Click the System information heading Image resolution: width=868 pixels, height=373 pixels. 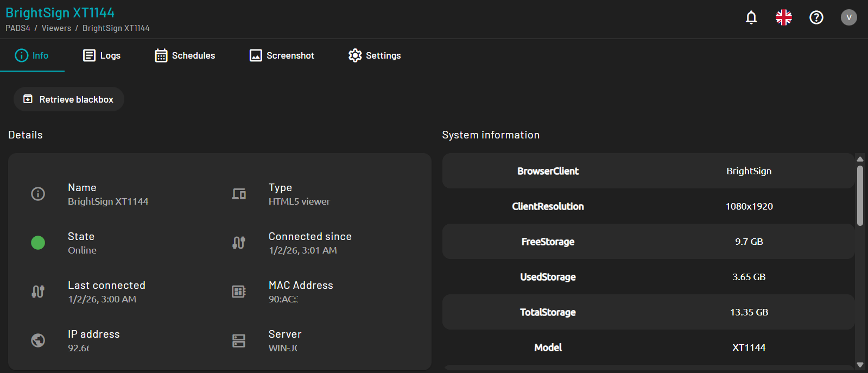point(491,135)
